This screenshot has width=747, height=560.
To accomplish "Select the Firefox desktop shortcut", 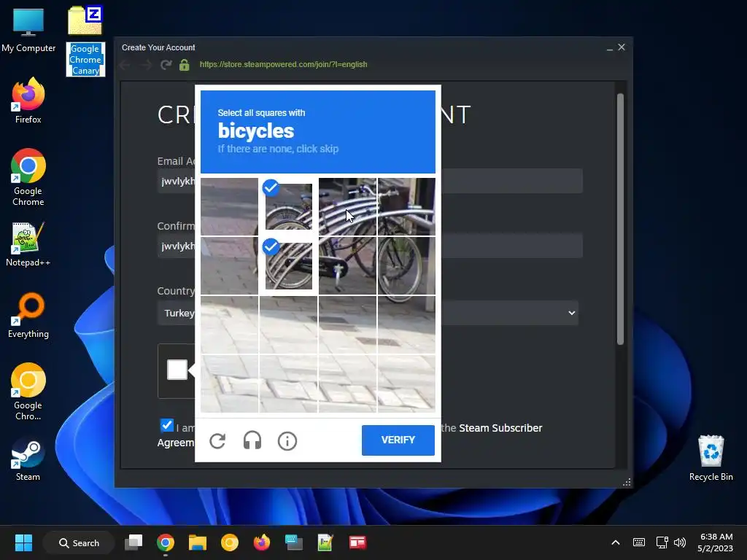I will [28, 101].
